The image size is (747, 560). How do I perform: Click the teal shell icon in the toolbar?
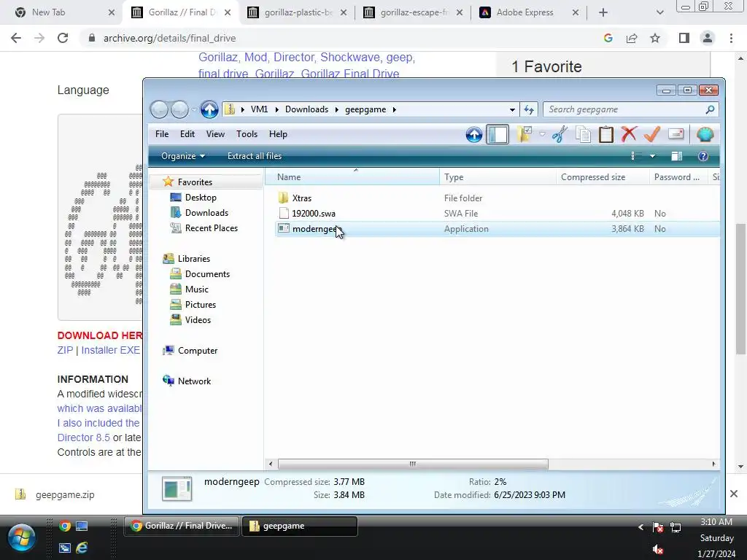pyautogui.click(x=705, y=135)
